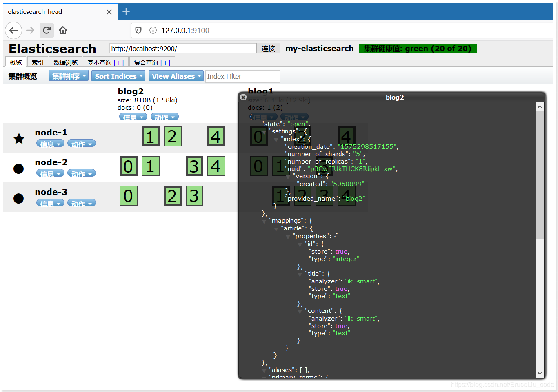The width and height of the screenshot is (558, 392).
Task: Open blog2 信息 dropdown
Action: 133,117
